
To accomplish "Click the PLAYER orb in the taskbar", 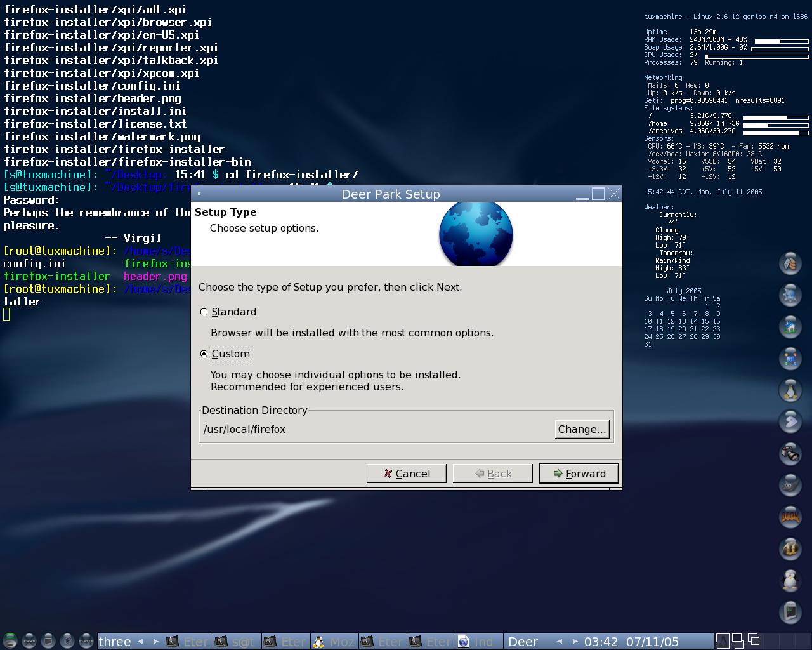I will (86, 640).
